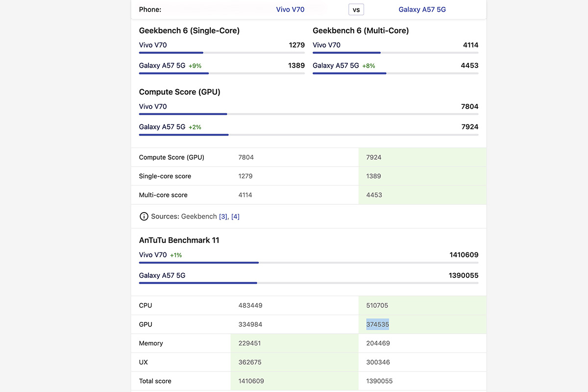588x392 pixels.
Task: Click table value 4453 in green cell
Action: point(374,195)
